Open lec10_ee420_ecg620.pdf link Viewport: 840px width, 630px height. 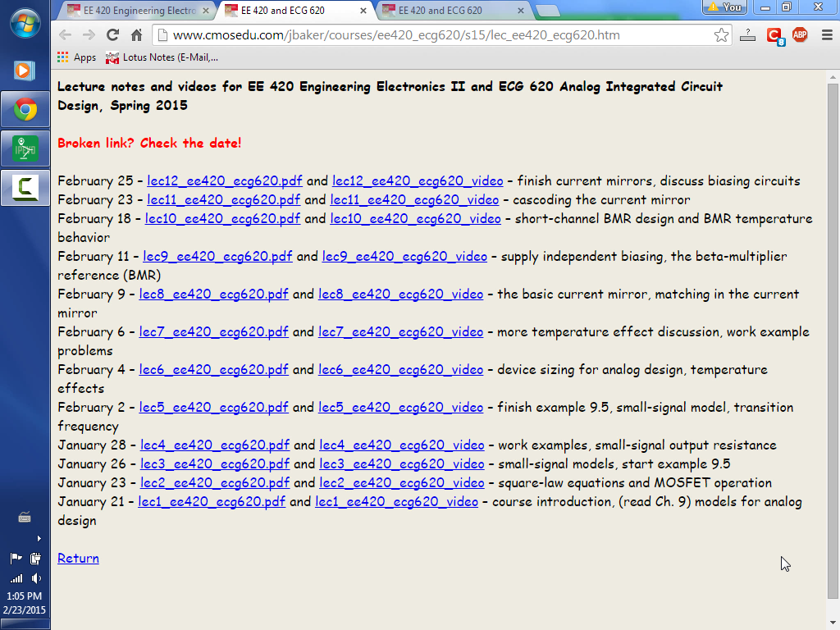click(x=222, y=218)
